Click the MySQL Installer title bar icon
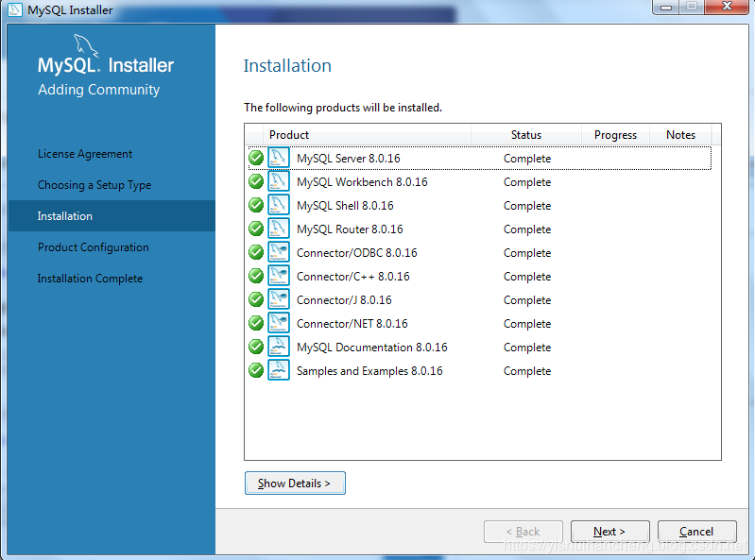This screenshot has height=560, width=755. click(15, 9)
